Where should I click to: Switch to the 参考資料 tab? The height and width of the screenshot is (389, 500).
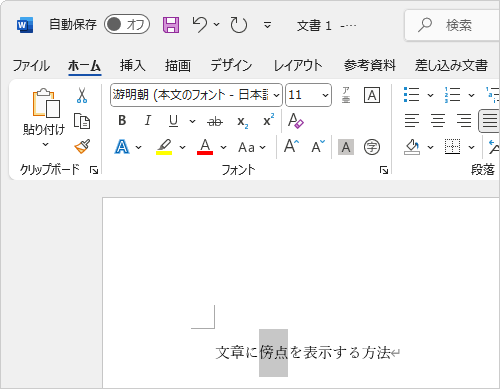click(370, 65)
